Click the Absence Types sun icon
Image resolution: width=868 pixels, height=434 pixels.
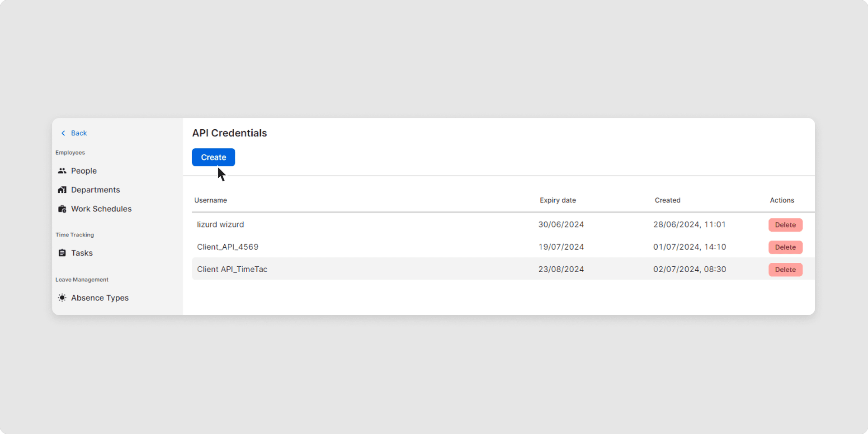(62, 298)
